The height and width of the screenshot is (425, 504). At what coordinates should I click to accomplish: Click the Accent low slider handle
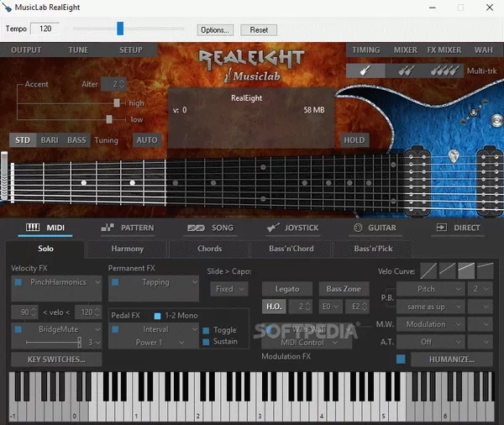pos(109,119)
